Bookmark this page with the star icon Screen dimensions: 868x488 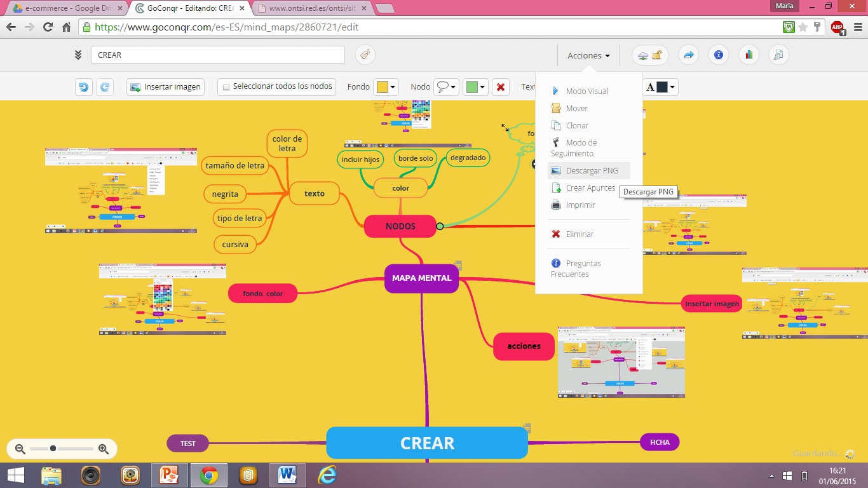click(803, 27)
